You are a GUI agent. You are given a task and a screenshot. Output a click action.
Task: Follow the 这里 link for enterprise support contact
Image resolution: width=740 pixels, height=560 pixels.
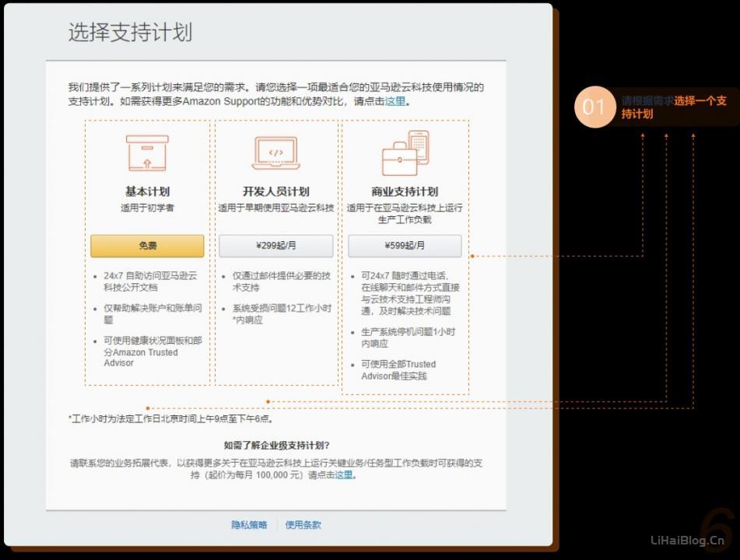pos(344,474)
